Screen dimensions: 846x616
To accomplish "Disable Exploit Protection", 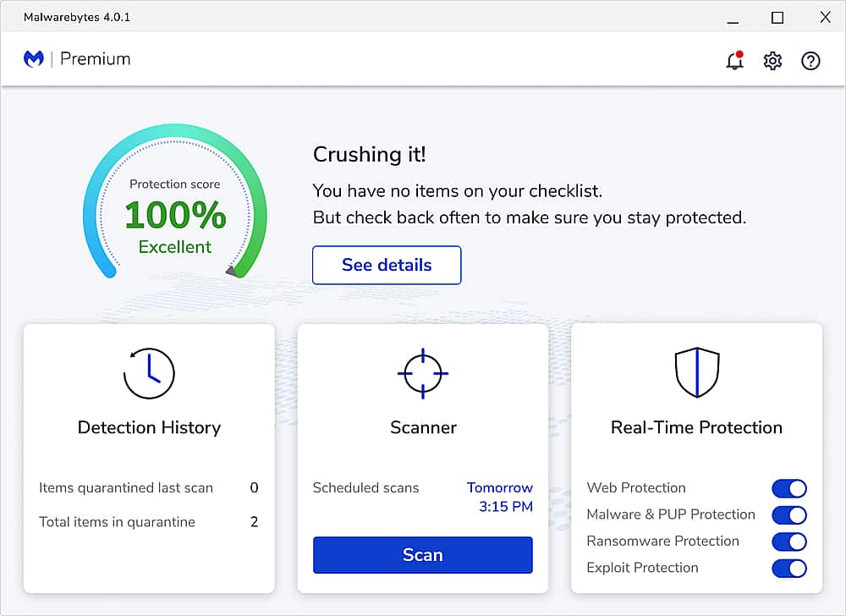I will [x=789, y=568].
